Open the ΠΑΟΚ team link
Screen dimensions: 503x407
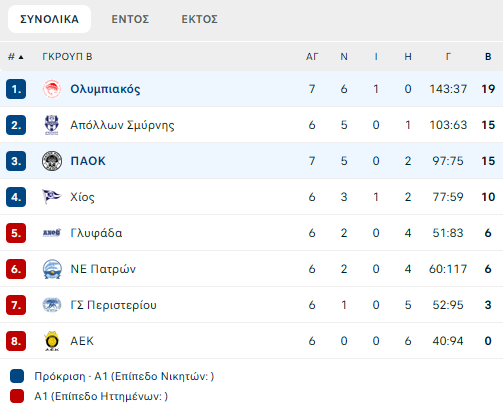coord(88,161)
